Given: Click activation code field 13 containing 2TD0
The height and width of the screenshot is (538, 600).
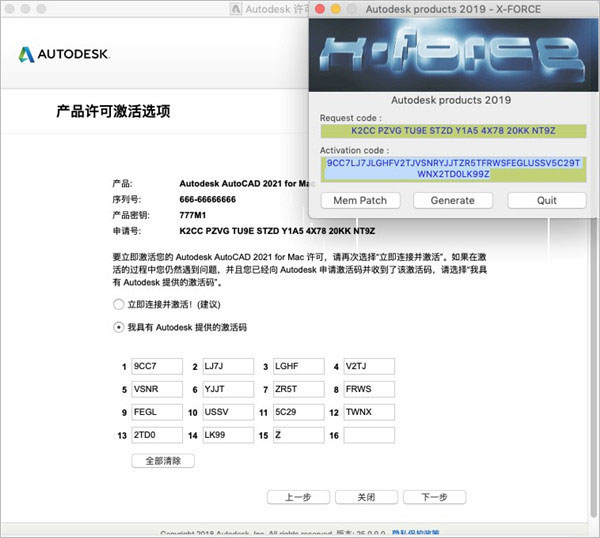Looking at the screenshot, I should (x=157, y=435).
